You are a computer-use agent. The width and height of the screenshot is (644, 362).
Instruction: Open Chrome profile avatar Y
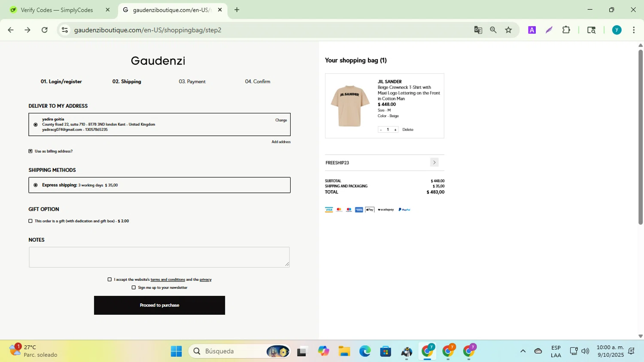(617, 30)
